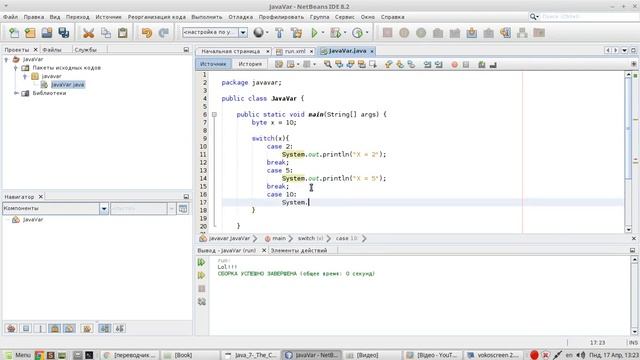Toggle Show Static Members filter in Navigator
640x360 pixels.
(40, 328)
